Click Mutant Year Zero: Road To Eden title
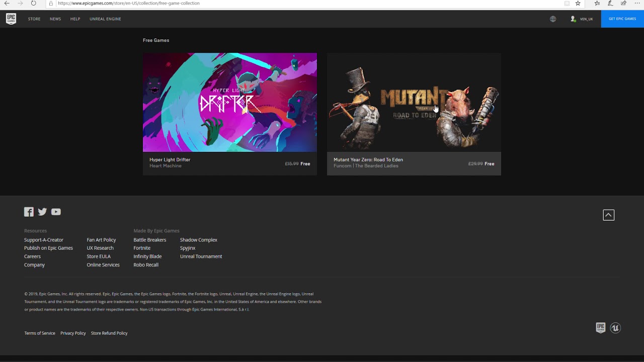Screen dimensions: 644x362 368,159
